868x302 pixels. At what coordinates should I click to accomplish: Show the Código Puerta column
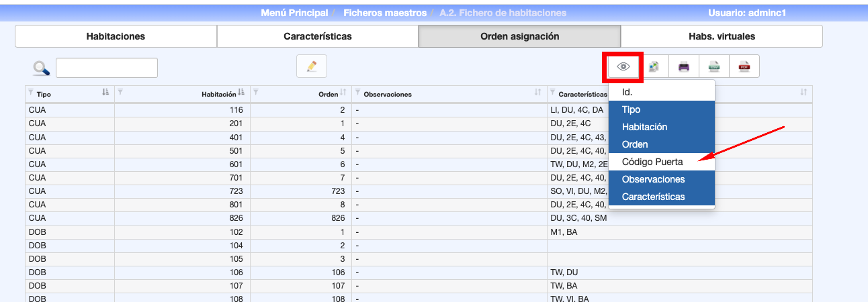[x=652, y=162]
